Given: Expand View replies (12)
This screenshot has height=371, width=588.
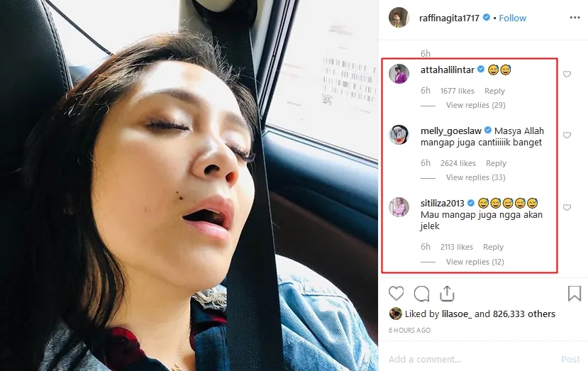Looking at the screenshot, I should coord(475,262).
